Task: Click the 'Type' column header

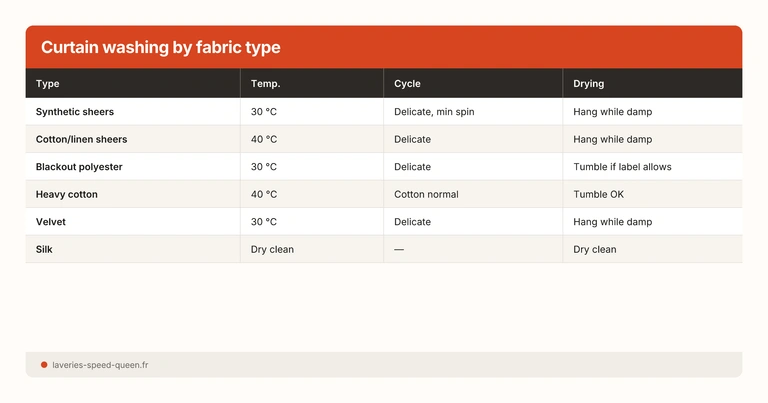Action: [x=48, y=84]
